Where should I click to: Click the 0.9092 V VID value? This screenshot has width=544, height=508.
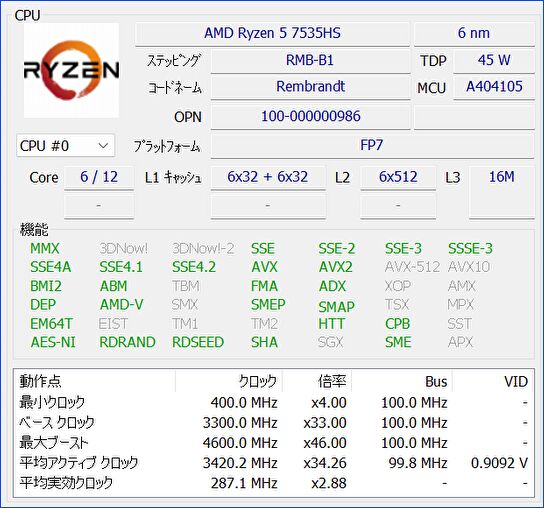pos(500,463)
